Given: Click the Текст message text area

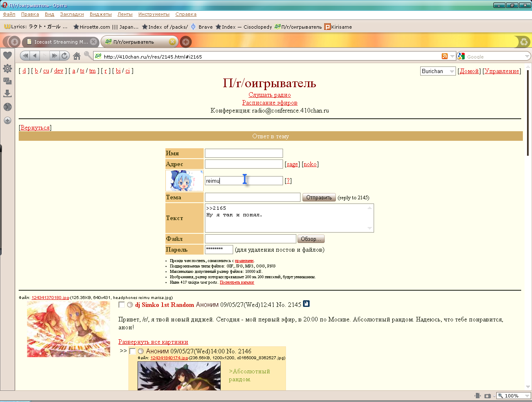Looking at the screenshot, I should tap(289, 218).
